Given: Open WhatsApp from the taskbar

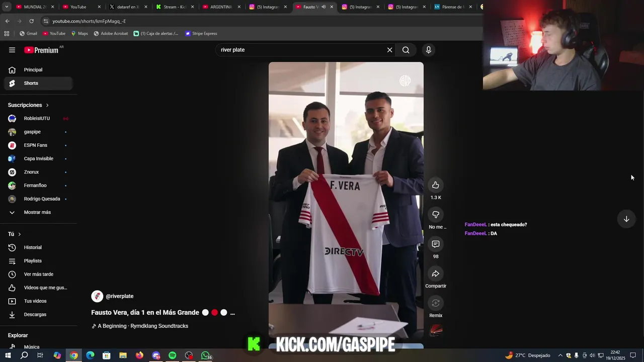Looking at the screenshot, I should [205, 355].
